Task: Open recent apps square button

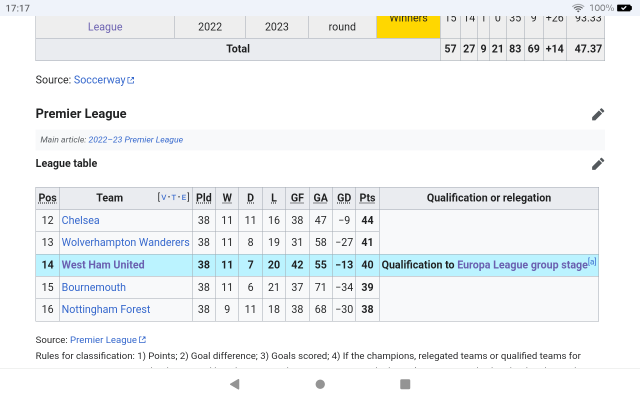Action: click(x=405, y=384)
